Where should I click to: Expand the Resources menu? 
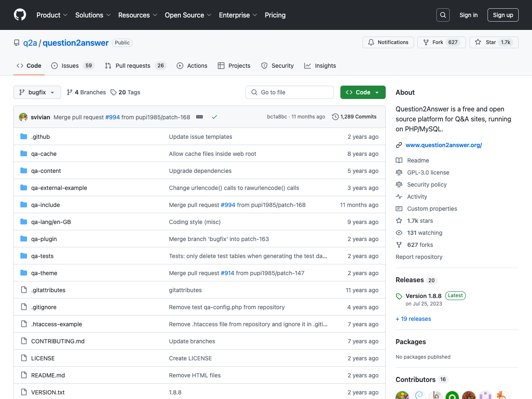[x=138, y=15]
